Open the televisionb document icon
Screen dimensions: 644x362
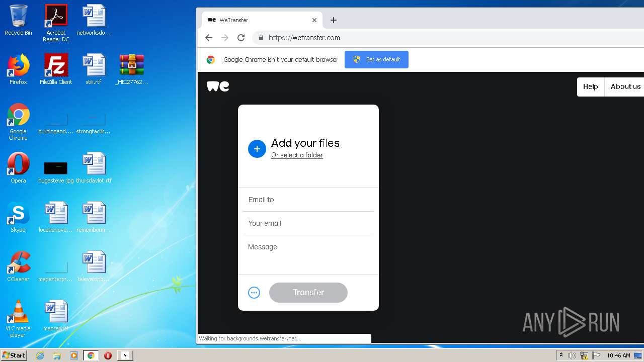coord(94,266)
